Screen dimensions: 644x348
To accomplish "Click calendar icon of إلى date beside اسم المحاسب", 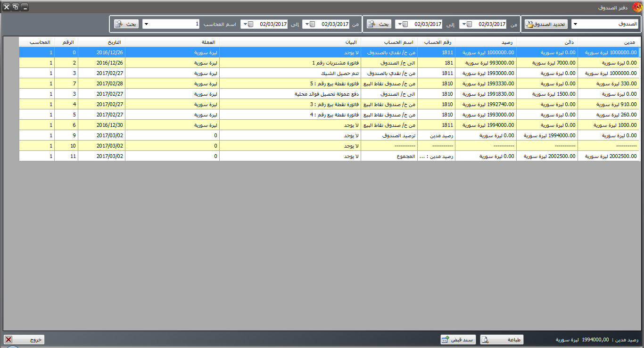I will (x=250, y=24).
